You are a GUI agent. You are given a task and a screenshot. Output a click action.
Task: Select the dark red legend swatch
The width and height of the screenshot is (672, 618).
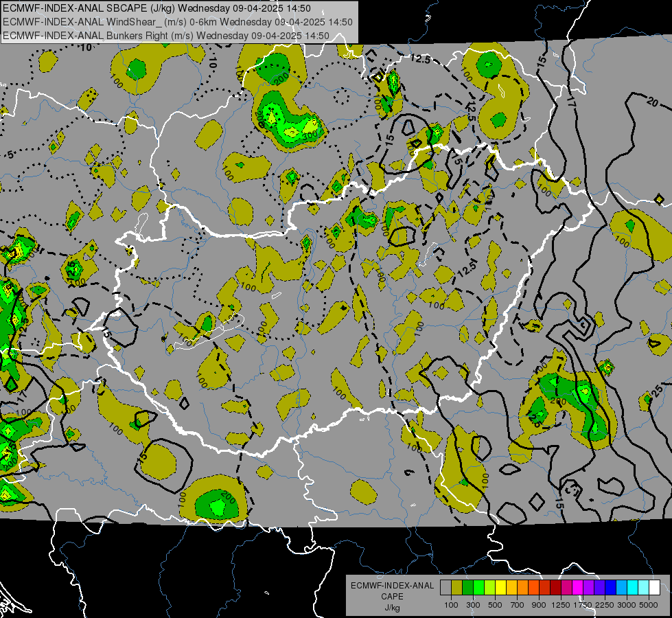555,587
